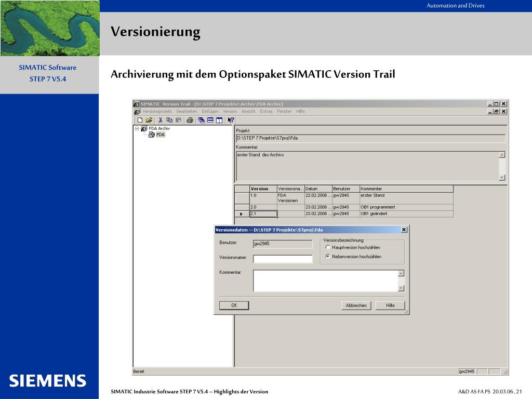Click the Kommentar column header

click(x=406, y=189)
